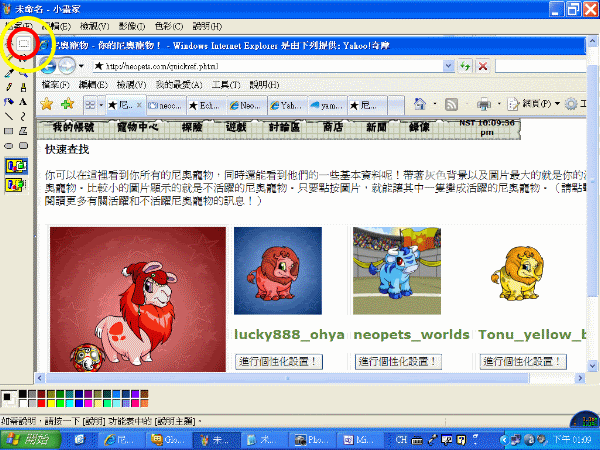Open the Windows 開始 Start button
The image size is (600, 450).
(31, 439)
